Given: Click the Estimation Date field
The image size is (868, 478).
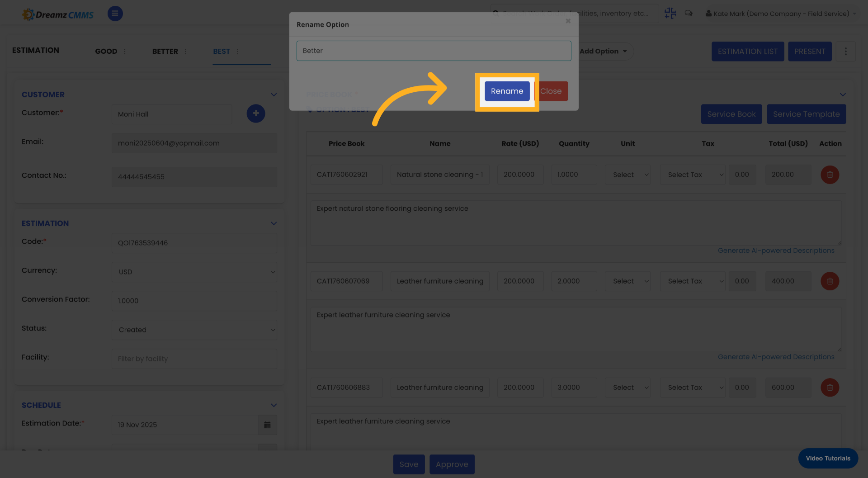Looking at the screenshot, I should (x=185, y=425).
